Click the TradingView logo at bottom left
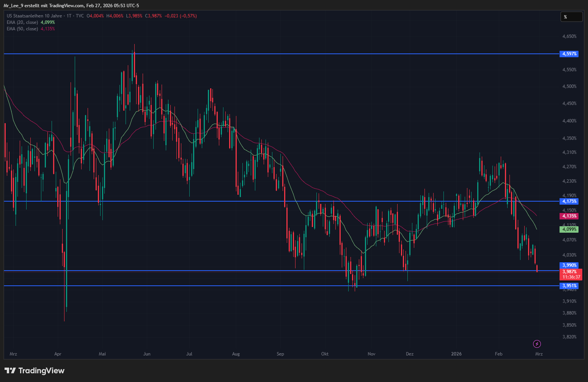 point(35,371)
